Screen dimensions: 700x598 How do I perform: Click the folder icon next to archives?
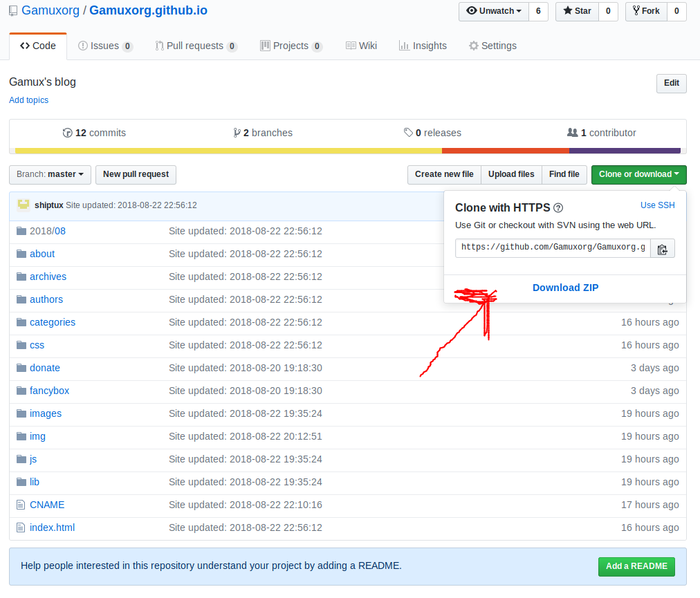click(21, 277)
